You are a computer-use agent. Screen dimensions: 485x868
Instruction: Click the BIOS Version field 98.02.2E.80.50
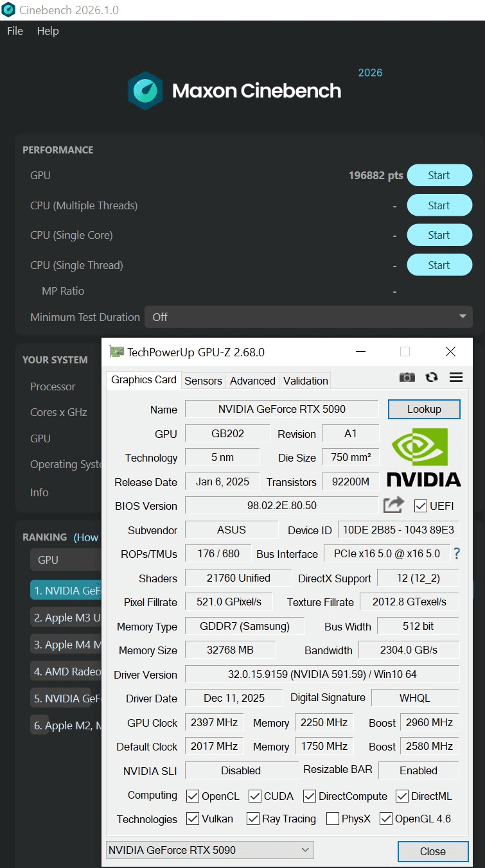pyautogui.click(x=281, y=505)
